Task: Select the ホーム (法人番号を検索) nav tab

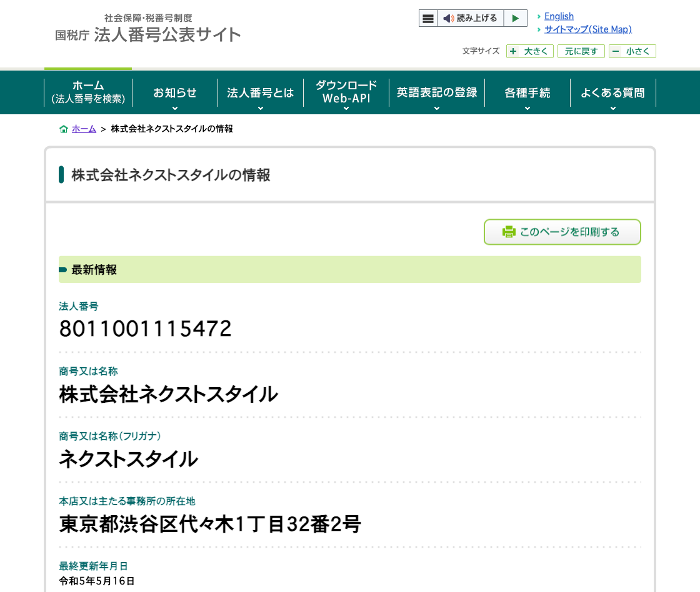Action: (88, 92)
